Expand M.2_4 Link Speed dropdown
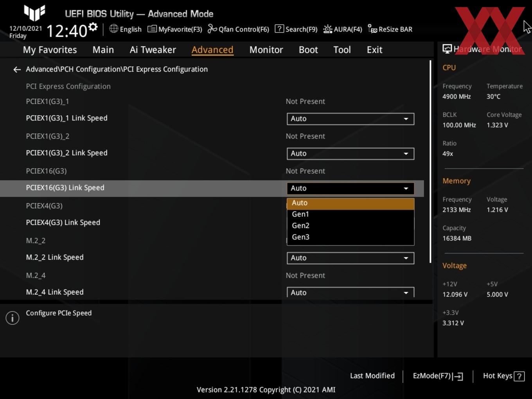 [x=350, y=293]
